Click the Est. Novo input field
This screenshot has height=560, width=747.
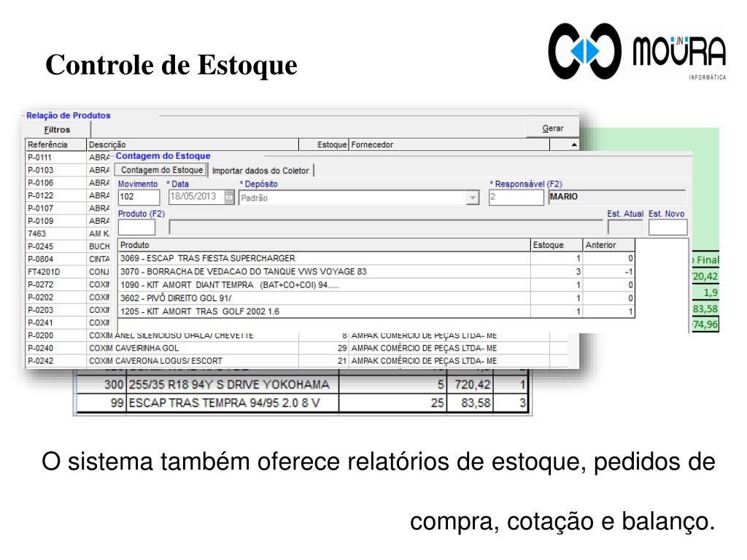(x=667, y=227)
